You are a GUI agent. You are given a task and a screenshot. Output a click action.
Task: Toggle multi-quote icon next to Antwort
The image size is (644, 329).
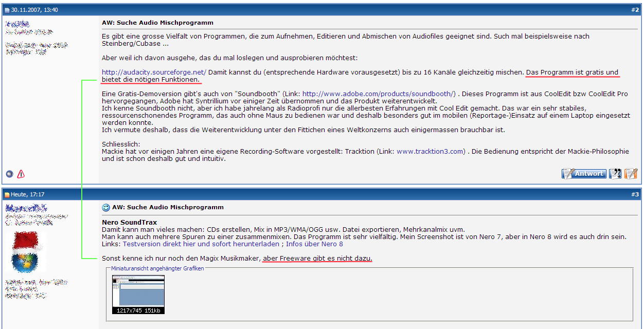click(615, 174)
